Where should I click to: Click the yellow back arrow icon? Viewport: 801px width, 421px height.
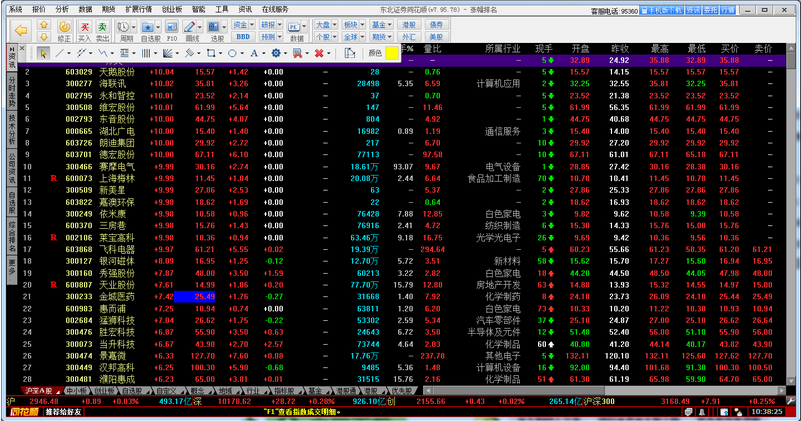(x=21, y=31)
